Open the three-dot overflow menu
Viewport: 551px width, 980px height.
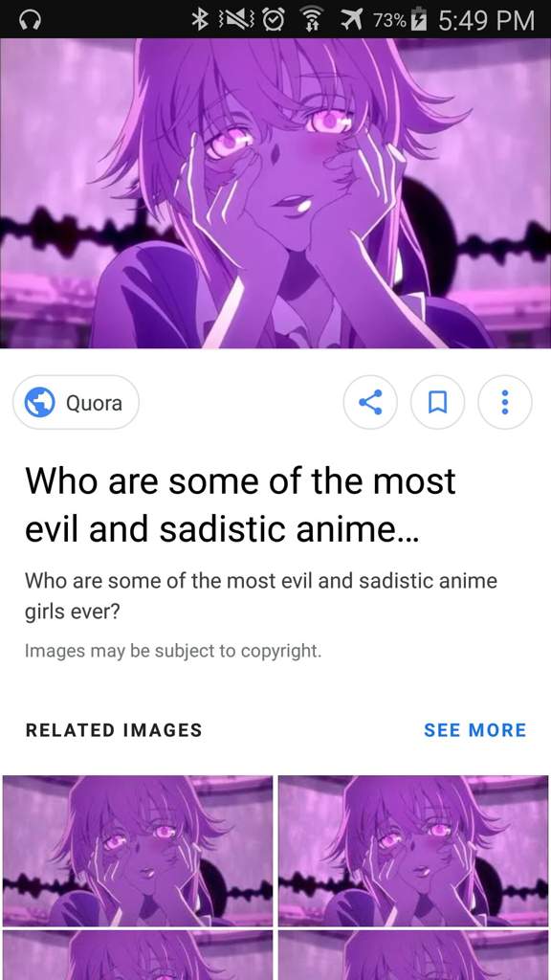(505, 402)
